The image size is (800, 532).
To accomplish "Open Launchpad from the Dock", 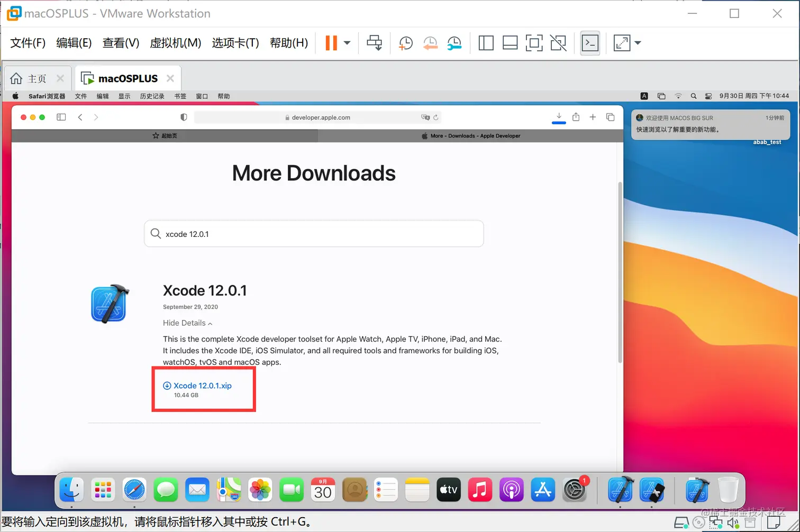I will (x=103, y=490).
